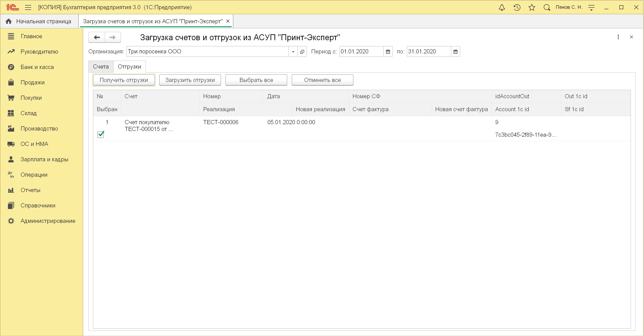Click the Номер column header
Viewport: 644px width, 336px height.
[x=232, y=96]
